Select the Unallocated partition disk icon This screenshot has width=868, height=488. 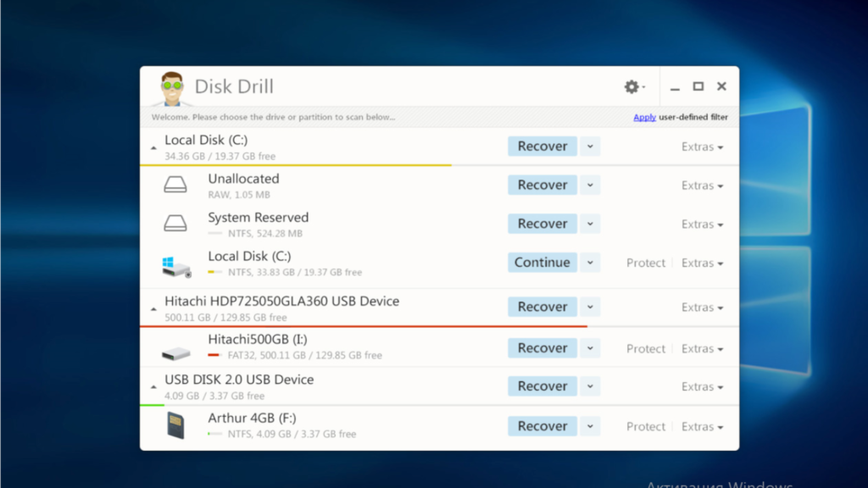coord(175,184)
